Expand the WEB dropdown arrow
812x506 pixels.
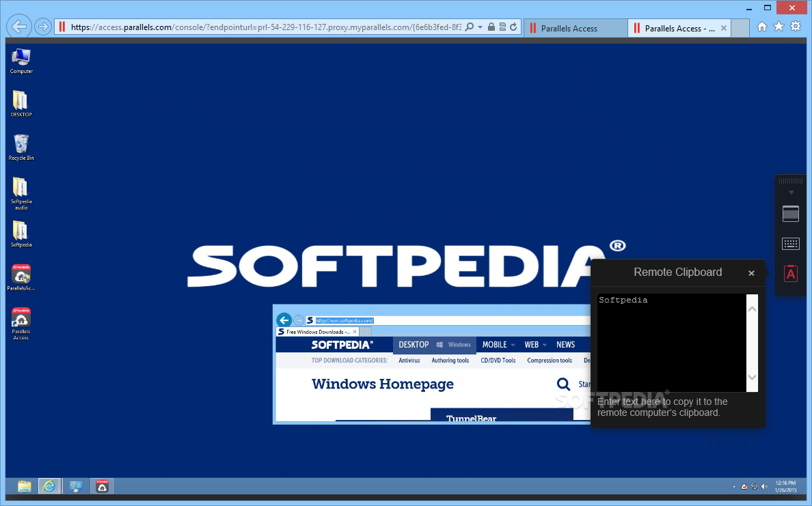click(x=545, y=345)
